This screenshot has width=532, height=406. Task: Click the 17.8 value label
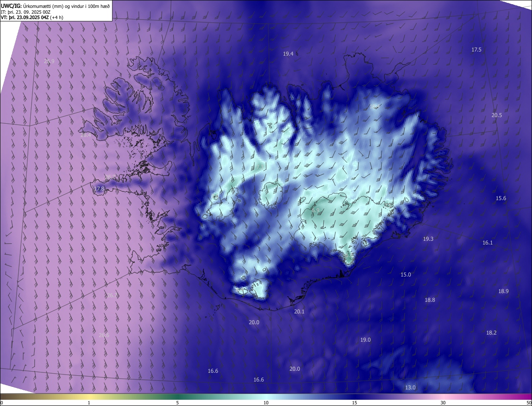click(x=99, y=189)
